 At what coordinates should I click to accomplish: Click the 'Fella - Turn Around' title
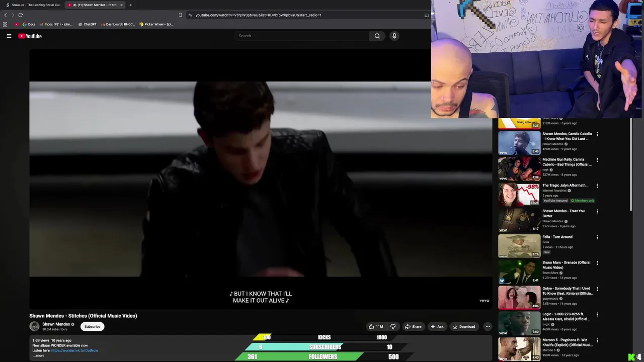[x=557, y=237]
